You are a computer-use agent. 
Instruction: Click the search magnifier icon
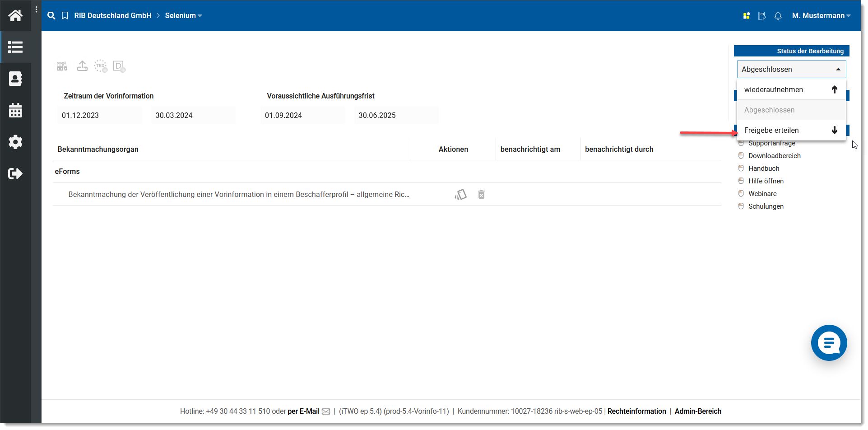(x=51, y=16)
